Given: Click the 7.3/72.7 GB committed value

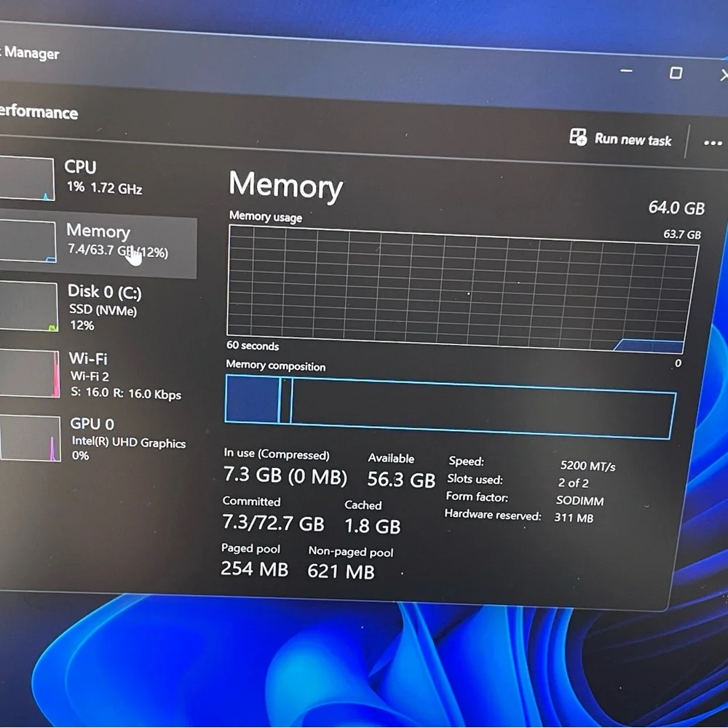Looking at the screenshot, I should (x=273, y=523).
